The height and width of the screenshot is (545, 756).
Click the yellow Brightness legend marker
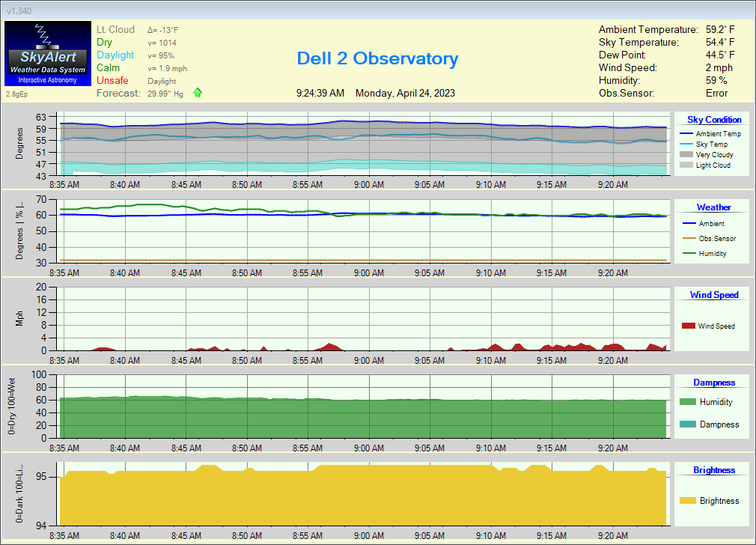[688, 501]
